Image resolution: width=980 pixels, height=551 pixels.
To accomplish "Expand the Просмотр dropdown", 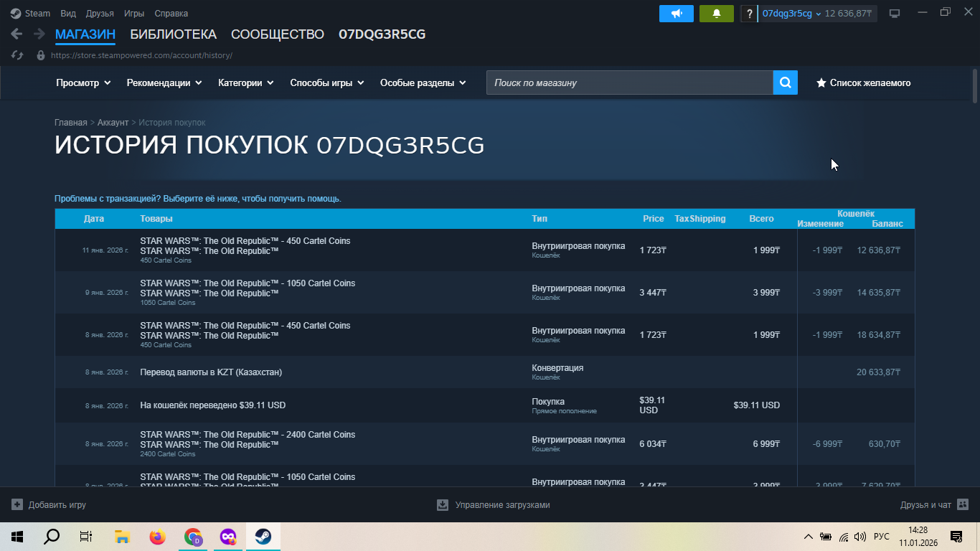I will point(83,83).
